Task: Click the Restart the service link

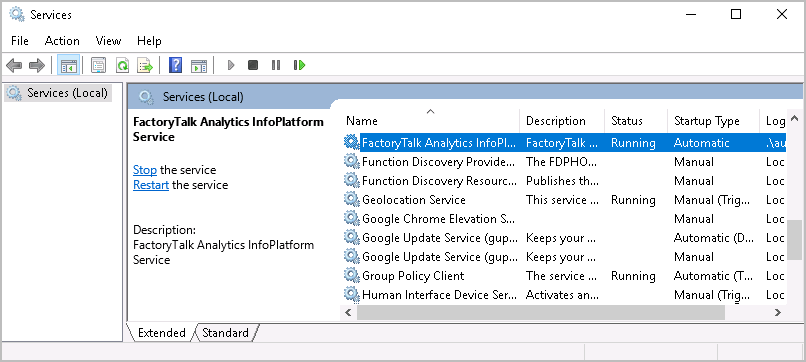Action: 151,185
